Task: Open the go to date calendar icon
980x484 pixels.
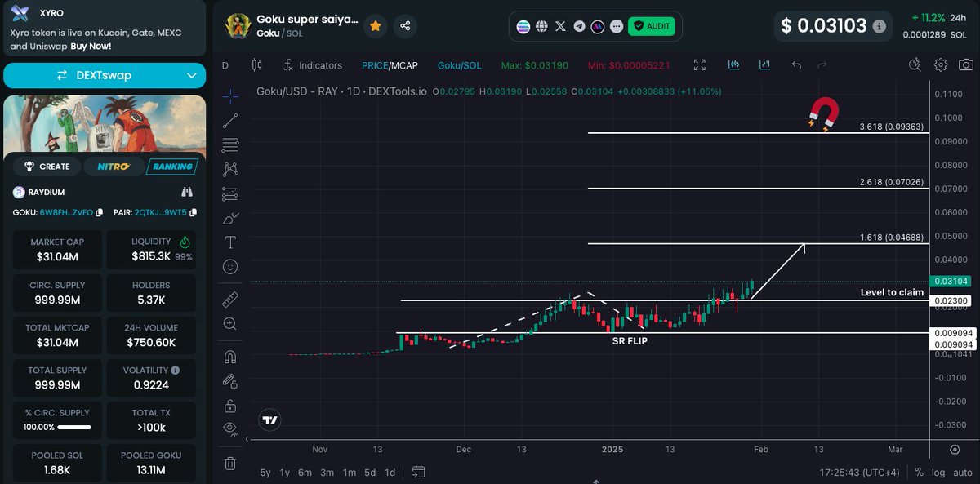Action: (419, 472)
